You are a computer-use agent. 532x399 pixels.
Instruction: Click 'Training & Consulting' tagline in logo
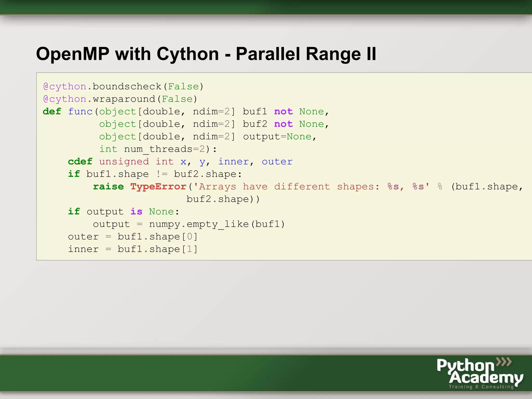click(x=481, y=387)
